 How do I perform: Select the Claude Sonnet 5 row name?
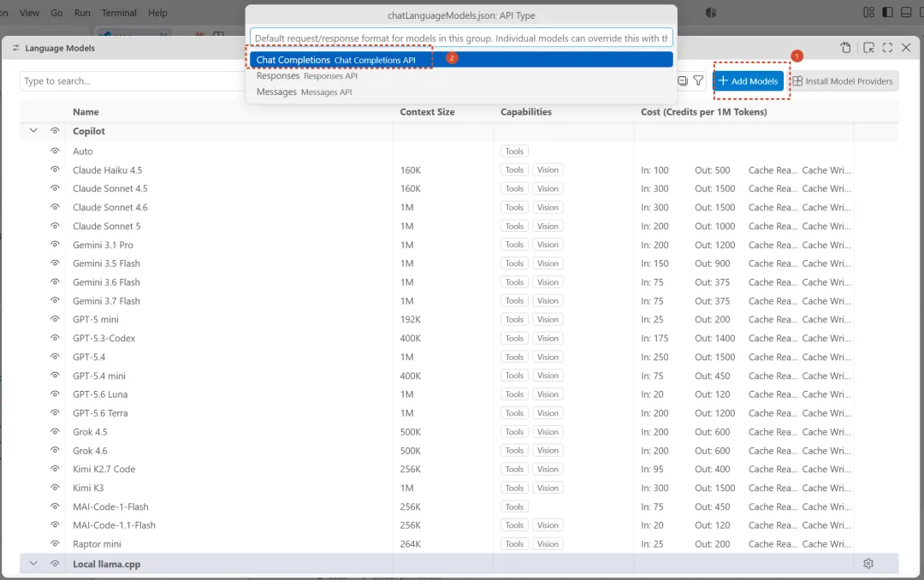pos(107,226)
